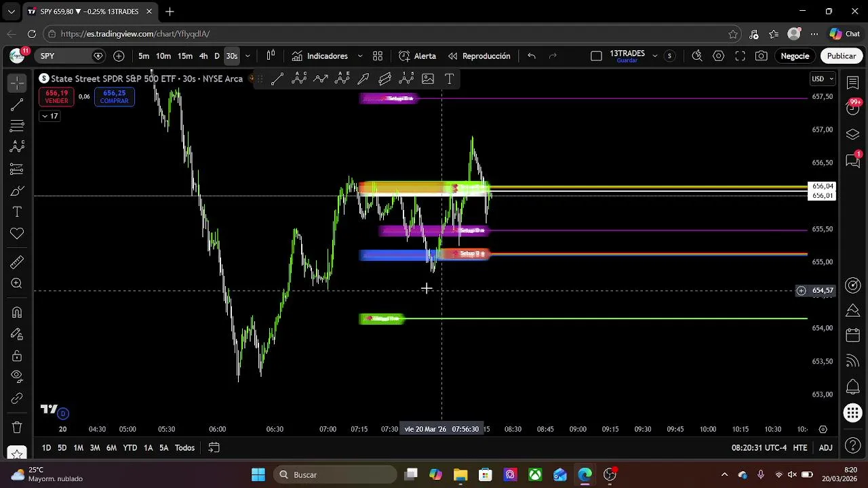This screenshot has height=488, width=868.
Task: Expand the collapsed 17 indicators legend
Action: [x=50, y=117]
